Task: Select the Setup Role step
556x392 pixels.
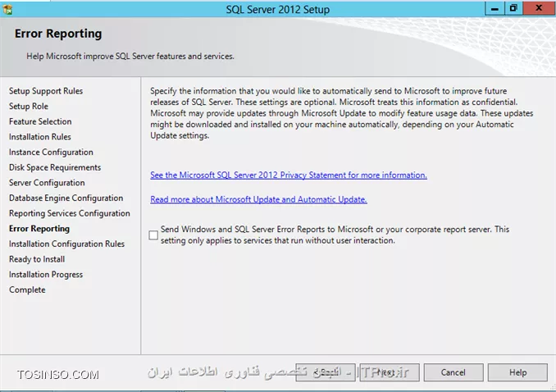Action: coord(29,107)
